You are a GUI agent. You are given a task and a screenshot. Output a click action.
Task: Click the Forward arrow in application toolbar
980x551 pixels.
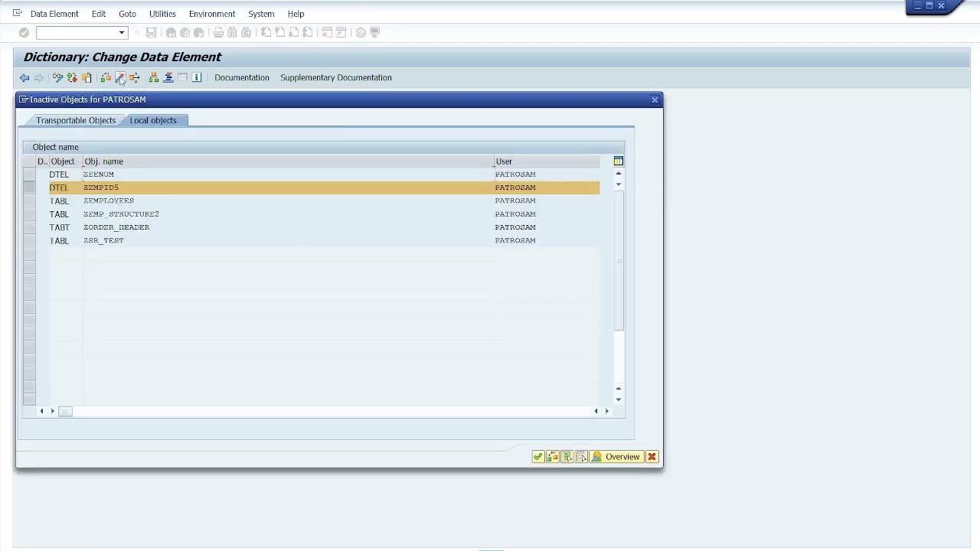pyautogui.click(x=38, y=77)
